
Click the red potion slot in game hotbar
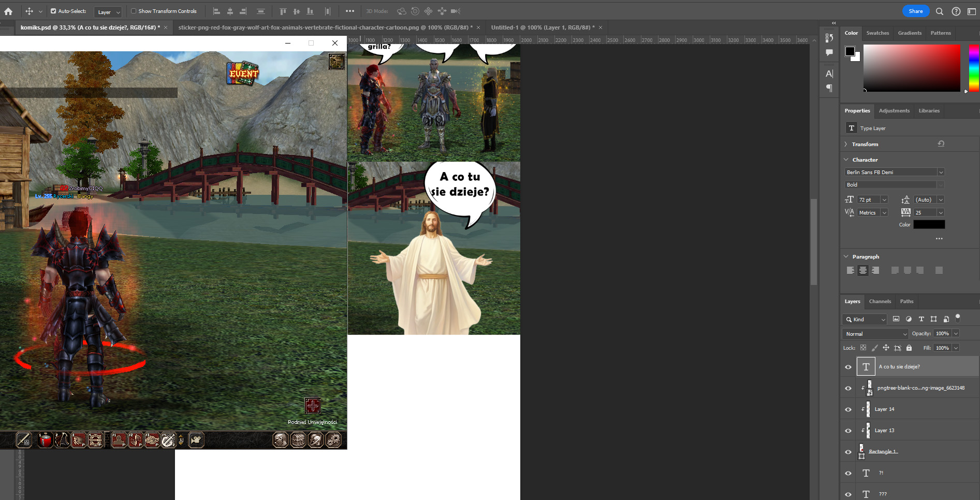pos(46,440)
